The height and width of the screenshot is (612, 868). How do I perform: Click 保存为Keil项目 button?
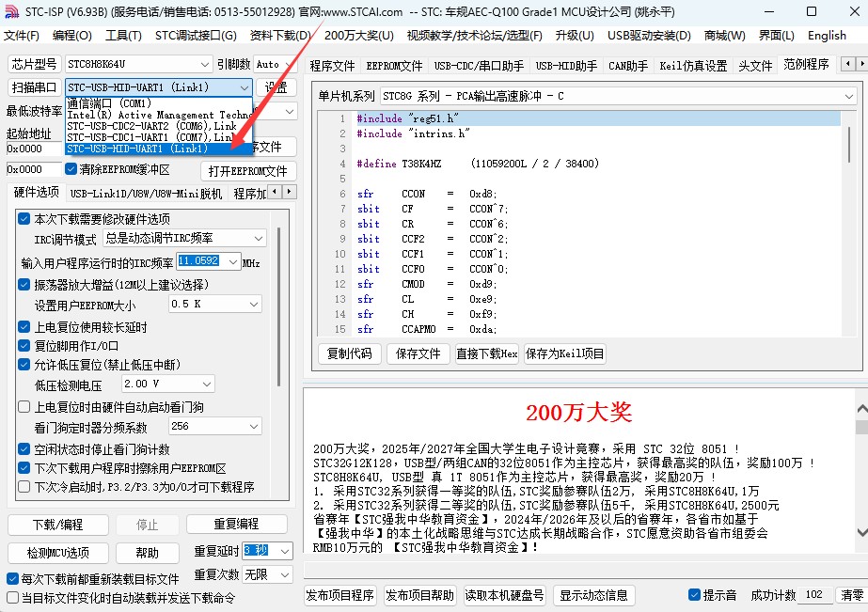point(564,353)
